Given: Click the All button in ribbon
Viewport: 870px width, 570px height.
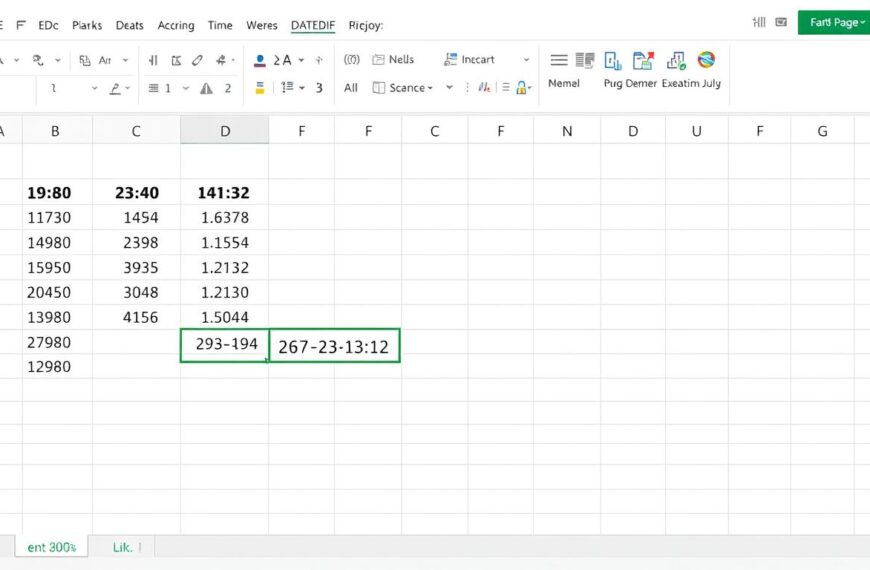Looking at the screenshot, I should (x=351, y=88).
